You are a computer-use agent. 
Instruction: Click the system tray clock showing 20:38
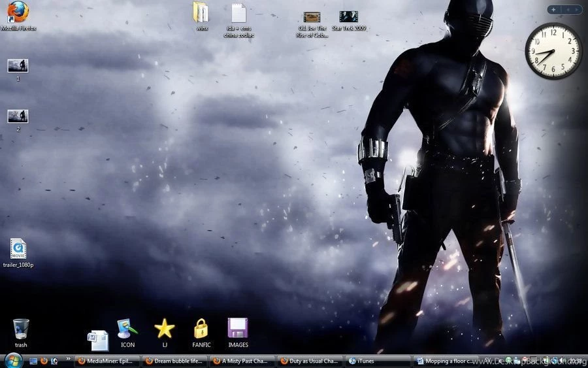(576, 361)
